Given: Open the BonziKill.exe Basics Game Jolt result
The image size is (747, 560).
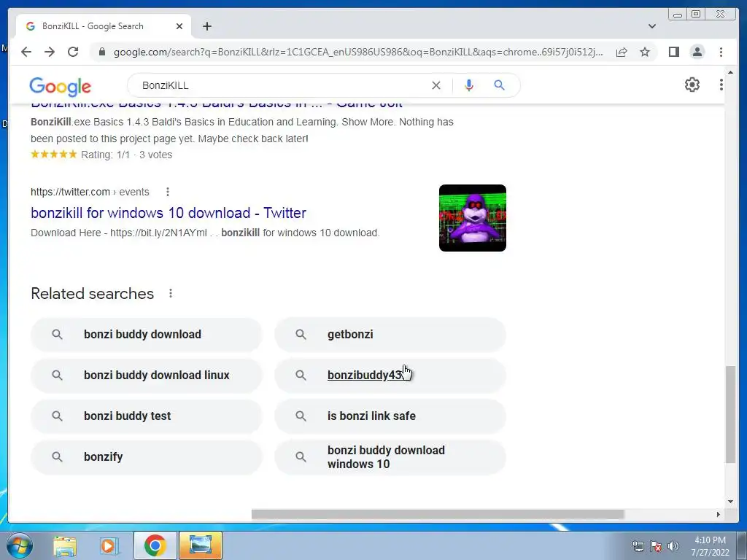Looking at the screenshot, I should [217, 104].
